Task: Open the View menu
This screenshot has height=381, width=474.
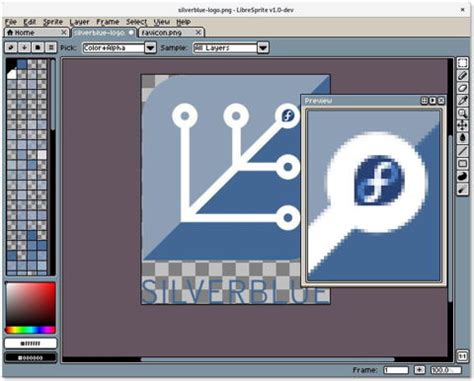Action: click(162, 22)
